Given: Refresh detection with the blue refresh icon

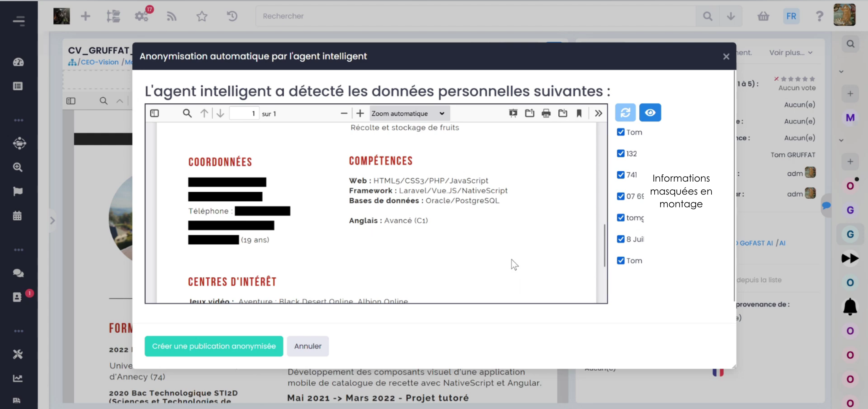Looking at the screenshot, I should coord(625,112).
